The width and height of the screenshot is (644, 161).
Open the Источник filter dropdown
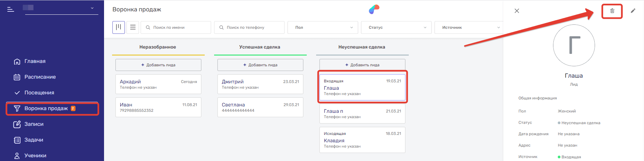(469, 27)
